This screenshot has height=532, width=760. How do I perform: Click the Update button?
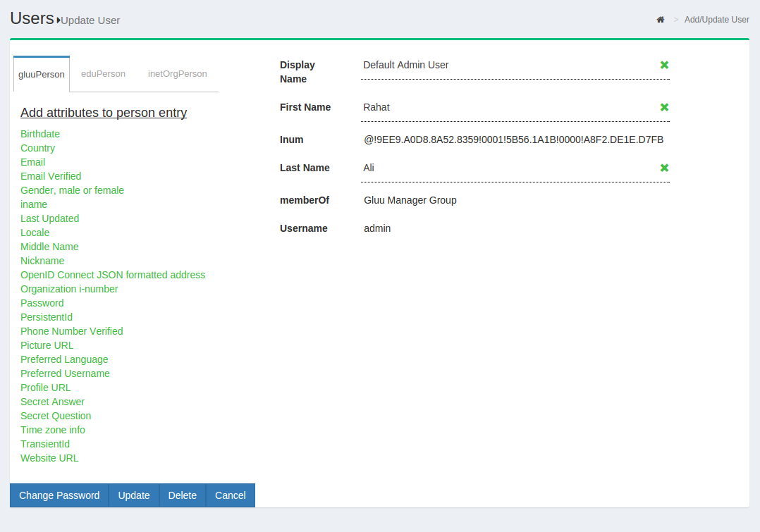[x=133, y=495]
